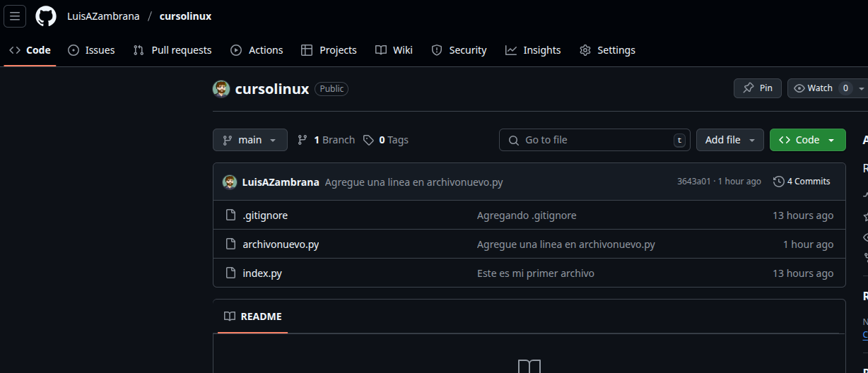Open the main branch selector dropdown
868x373 pixels.
point(250,140)
